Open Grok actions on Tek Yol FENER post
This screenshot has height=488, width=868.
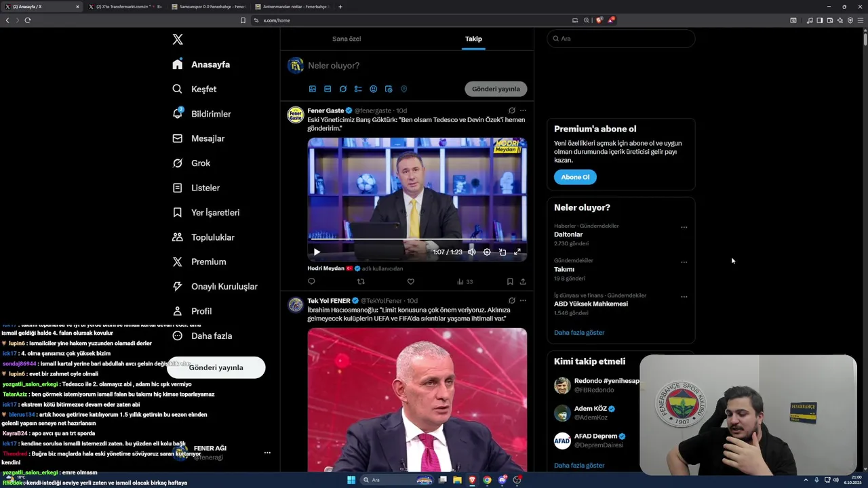tap(512, 300)
